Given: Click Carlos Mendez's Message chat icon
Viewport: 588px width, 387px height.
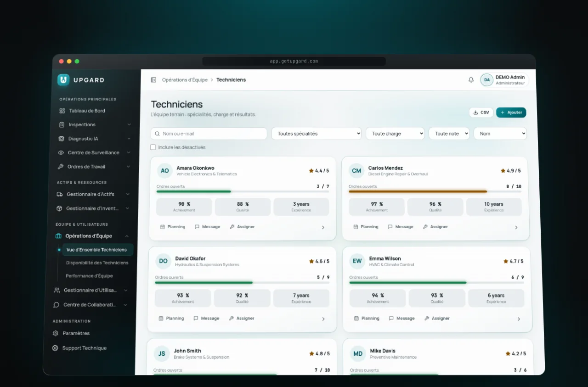Looking at the screenshot, I should (x=390, y=227).
